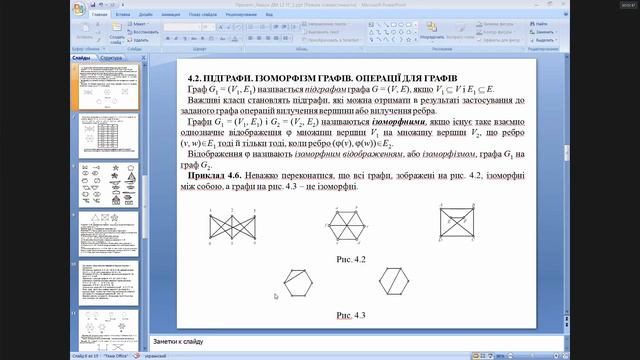
Task: Click the slide sorter view icon in status bar
Action: tap(483, 356)
